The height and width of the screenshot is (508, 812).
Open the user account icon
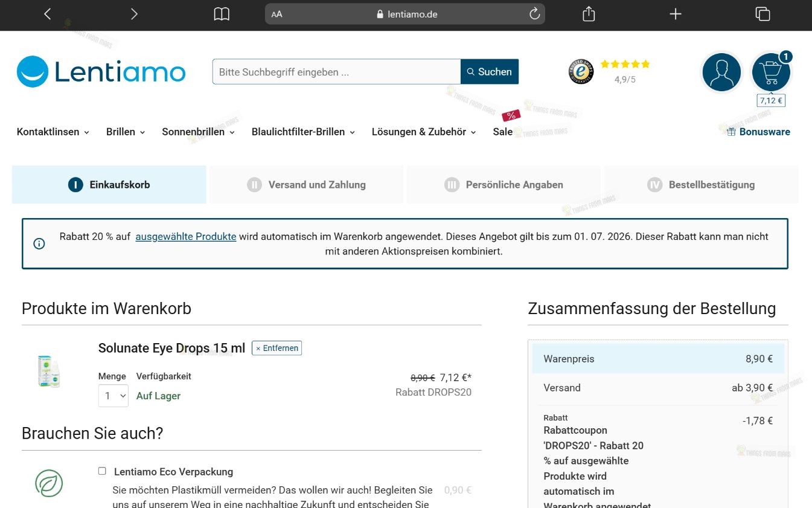721,72
